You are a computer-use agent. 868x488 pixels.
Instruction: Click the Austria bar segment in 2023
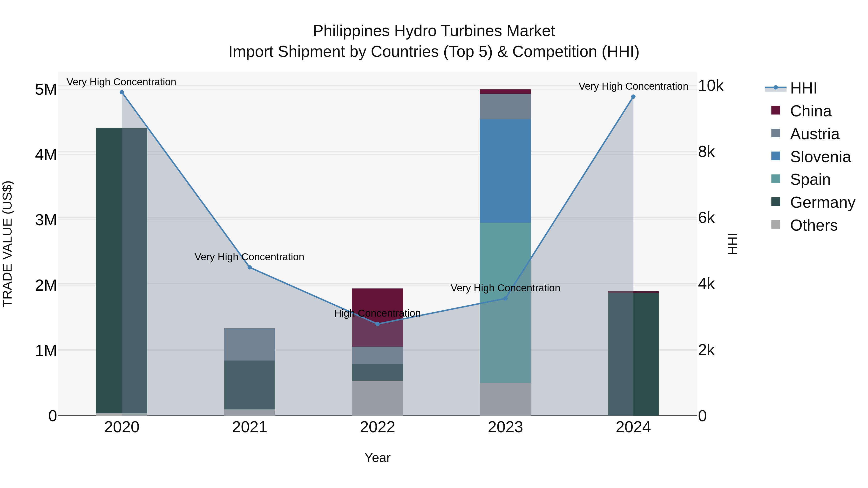point(505,107)
